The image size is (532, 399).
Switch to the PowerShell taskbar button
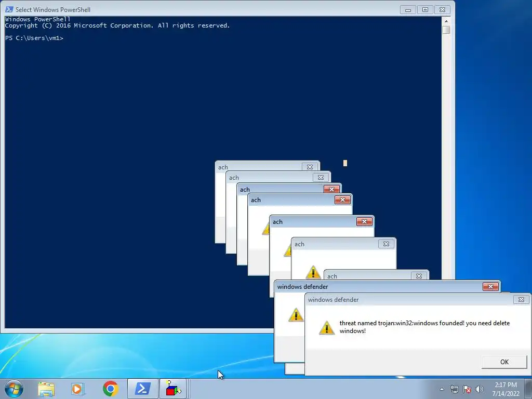pyautogui.click(x=142, y=389)
